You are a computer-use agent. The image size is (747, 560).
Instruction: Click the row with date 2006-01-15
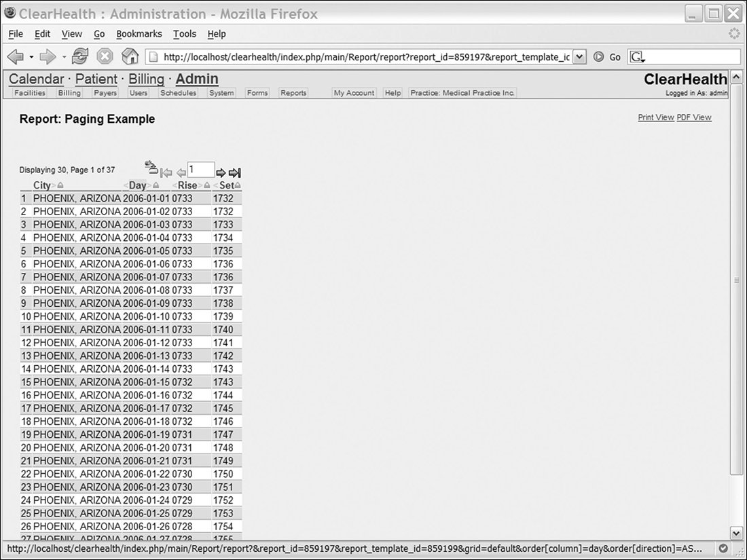pos(131,382)
